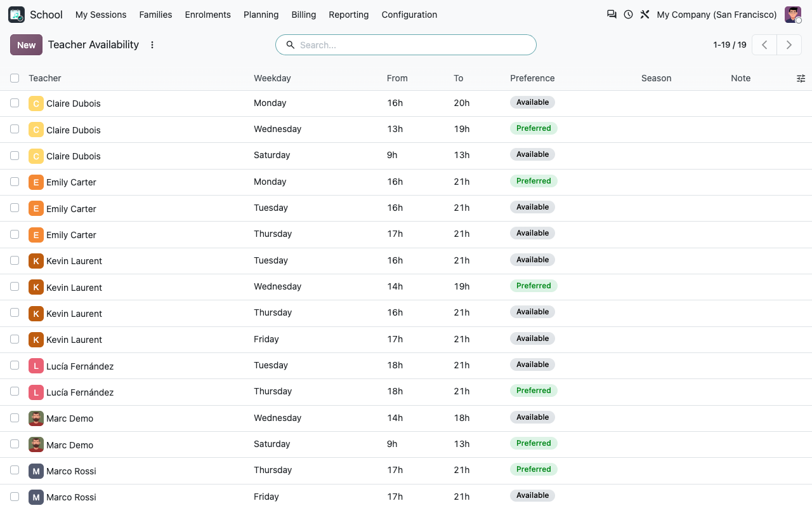Open the user avatar menu
Viewport: 812px width, 508px height.
pos(793,15)
